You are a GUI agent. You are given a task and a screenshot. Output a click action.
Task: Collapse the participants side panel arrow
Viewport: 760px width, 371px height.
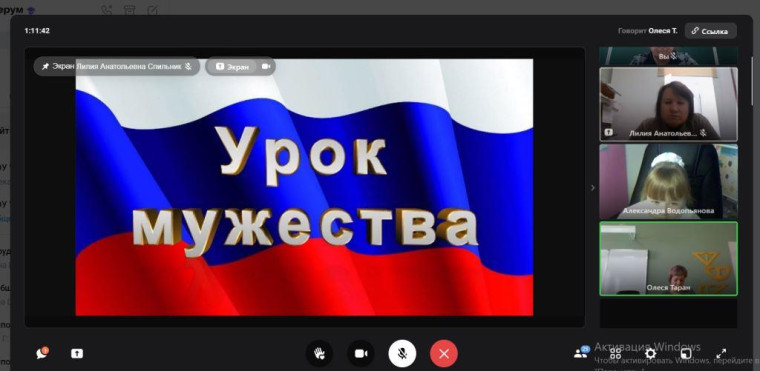592,188
